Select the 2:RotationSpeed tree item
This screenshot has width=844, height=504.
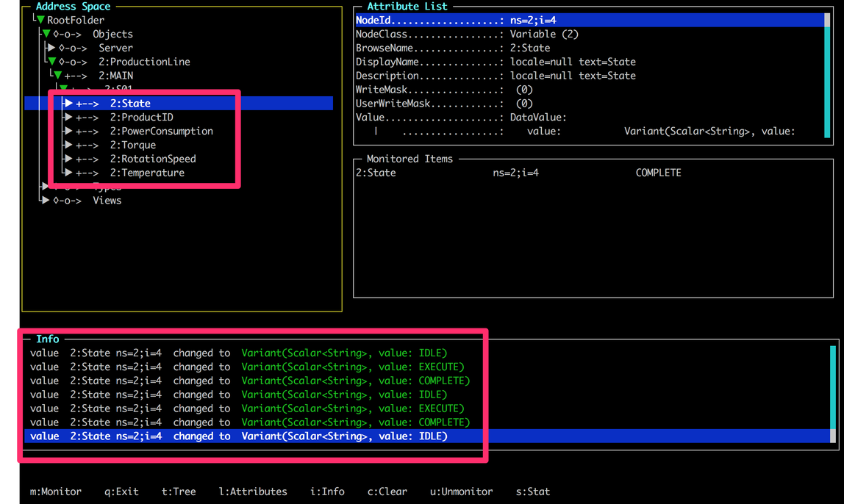pos(152,159)
